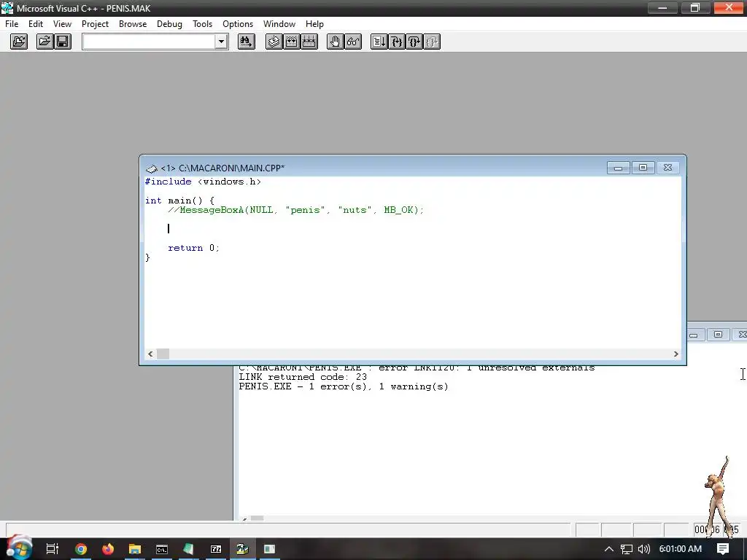Open the Edit menu

tap(36, 24)
